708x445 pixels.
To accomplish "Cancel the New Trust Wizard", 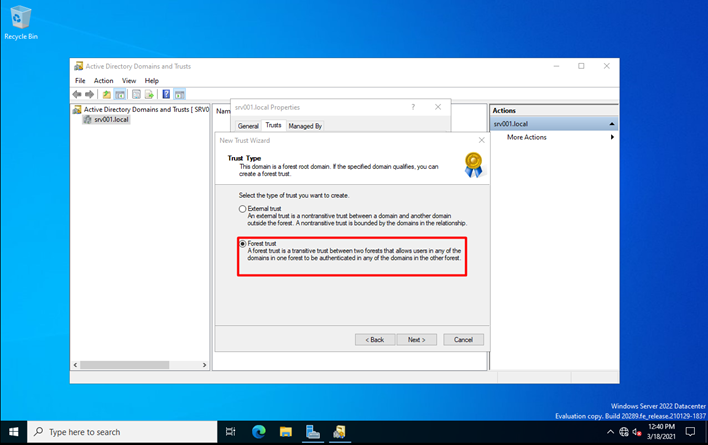I will [x=463, y=339].
